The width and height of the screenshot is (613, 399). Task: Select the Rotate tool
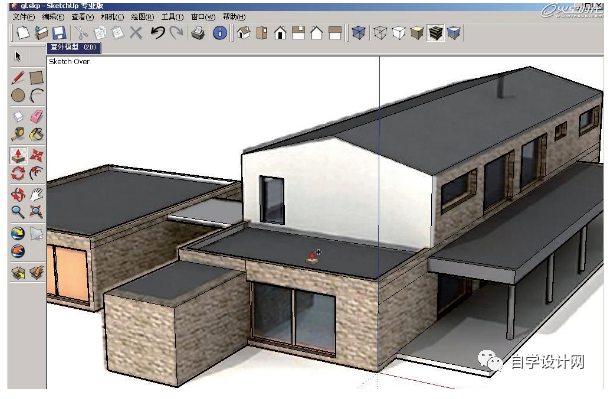point(18,173)
